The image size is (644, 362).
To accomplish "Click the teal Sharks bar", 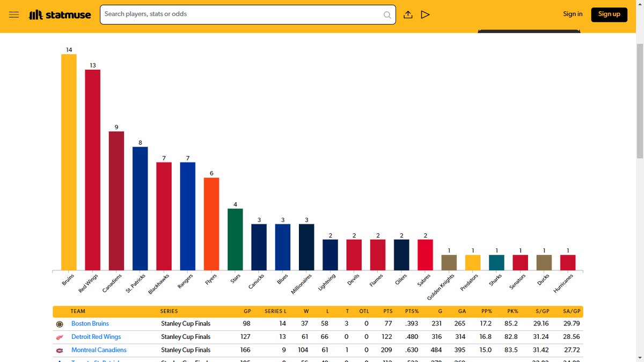I will 496,262.
